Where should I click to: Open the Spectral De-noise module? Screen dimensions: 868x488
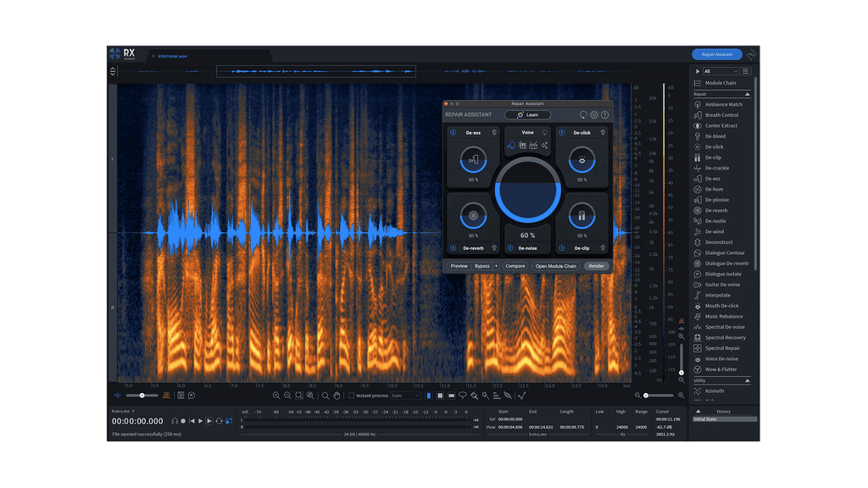point(726,326)
